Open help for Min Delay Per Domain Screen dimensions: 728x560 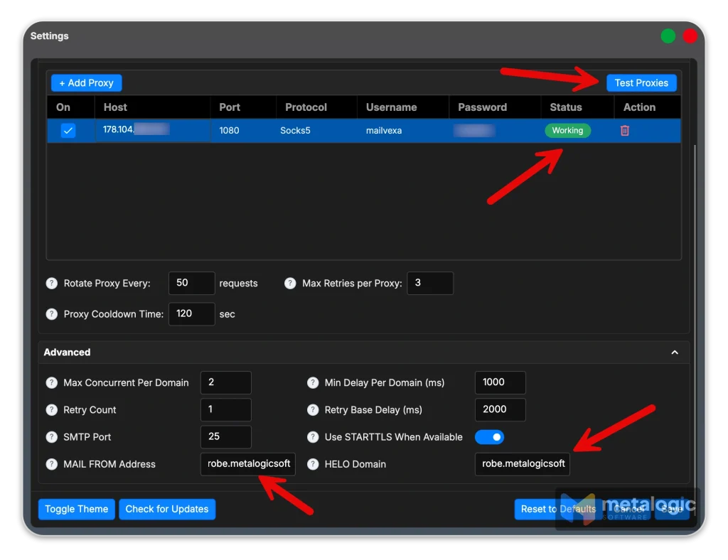pyautogui.click(x=313, y=383)
